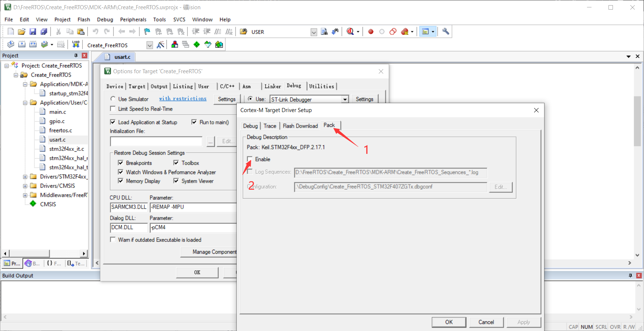Click the Disable All Breakpoints icon
This screenshot has height=331, width=644.
pos(393,32)
